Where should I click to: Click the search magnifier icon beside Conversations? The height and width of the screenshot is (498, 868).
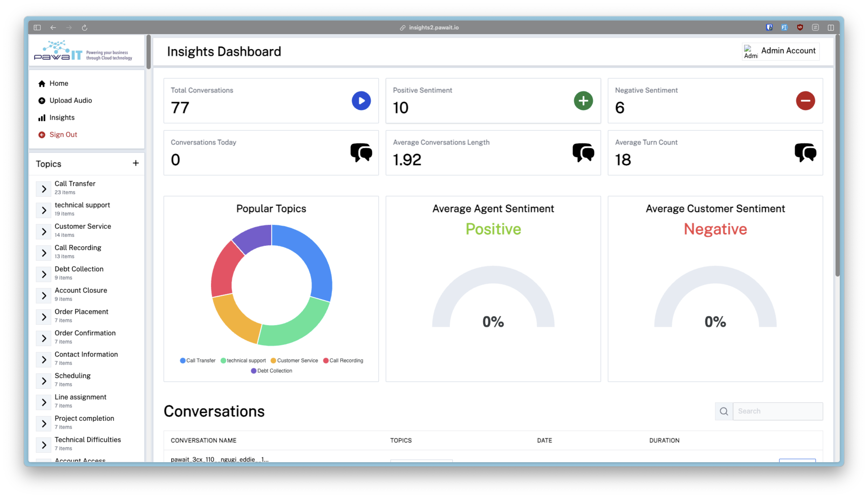point(724,411)
